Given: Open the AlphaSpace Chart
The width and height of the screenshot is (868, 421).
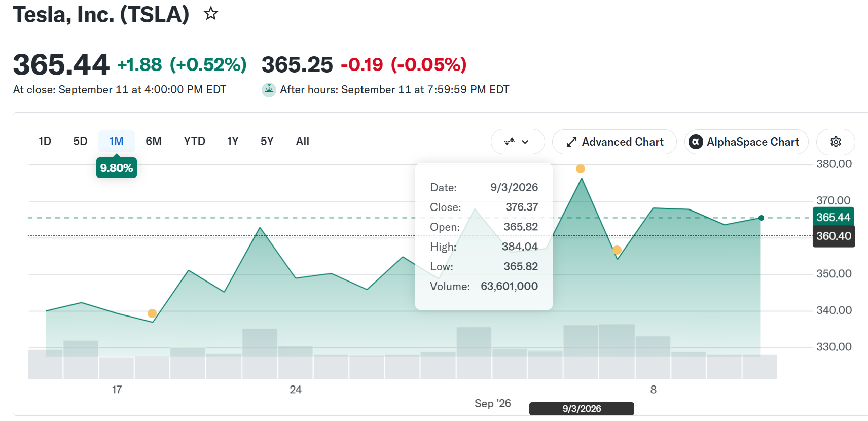Looking at the screenshot, I should tap(746, 142).
